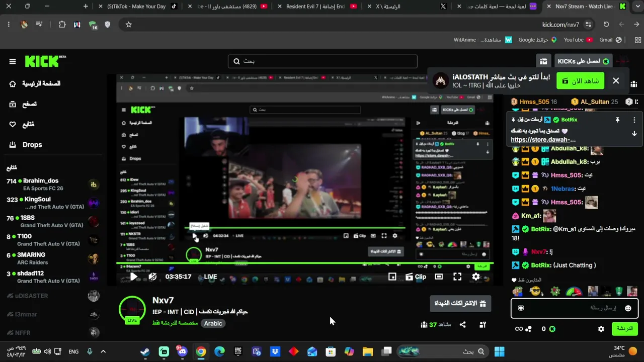Click Hmss_505 in the chat leaderboard

coord(534,102)
